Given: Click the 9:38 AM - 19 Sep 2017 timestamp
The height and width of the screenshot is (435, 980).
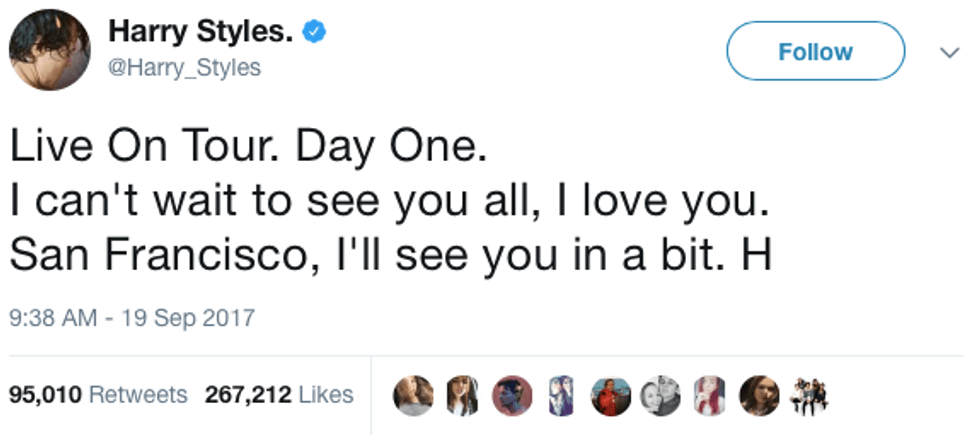Looking at the screenshot, I should pos(132,320).
